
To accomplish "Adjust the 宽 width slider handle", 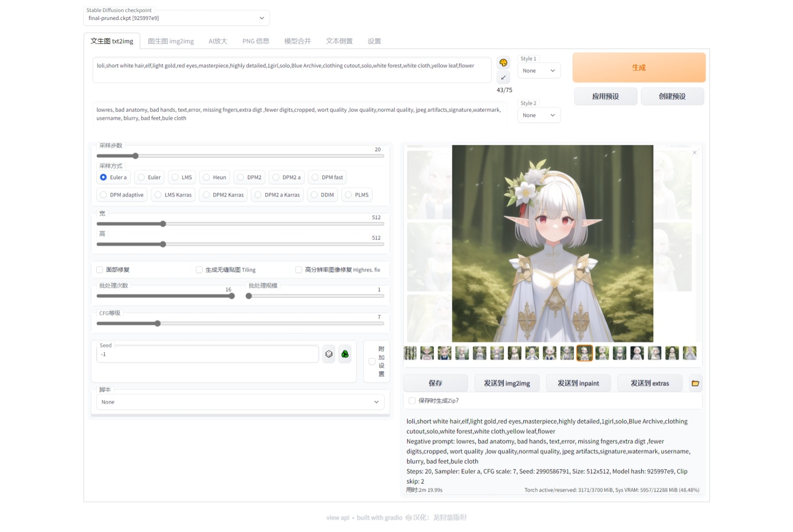I will 163,224.
